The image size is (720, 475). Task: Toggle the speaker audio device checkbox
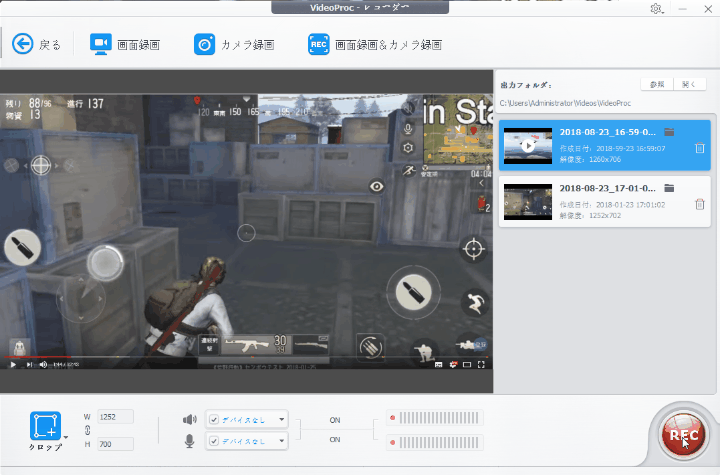(213, 419)
